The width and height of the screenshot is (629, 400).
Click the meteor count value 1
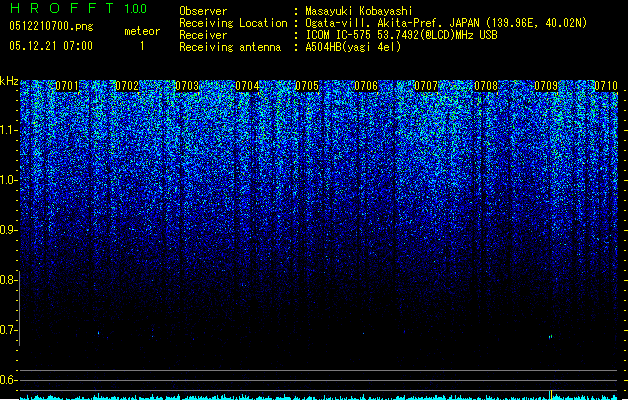coord(142,46)
